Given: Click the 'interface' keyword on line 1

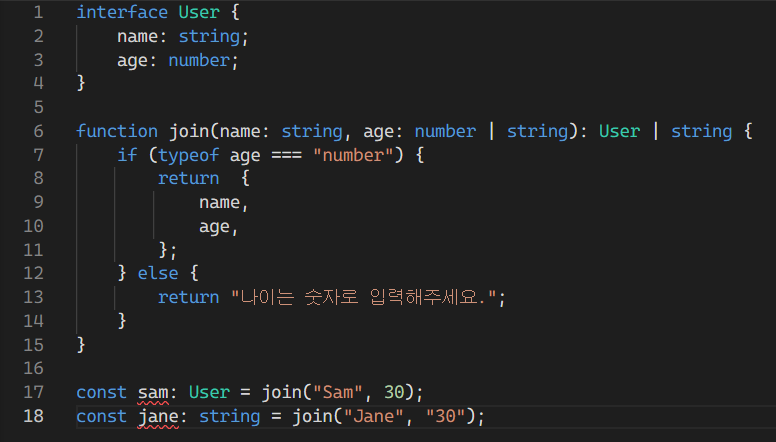Looking at the screenshot, I should point(122,12).
